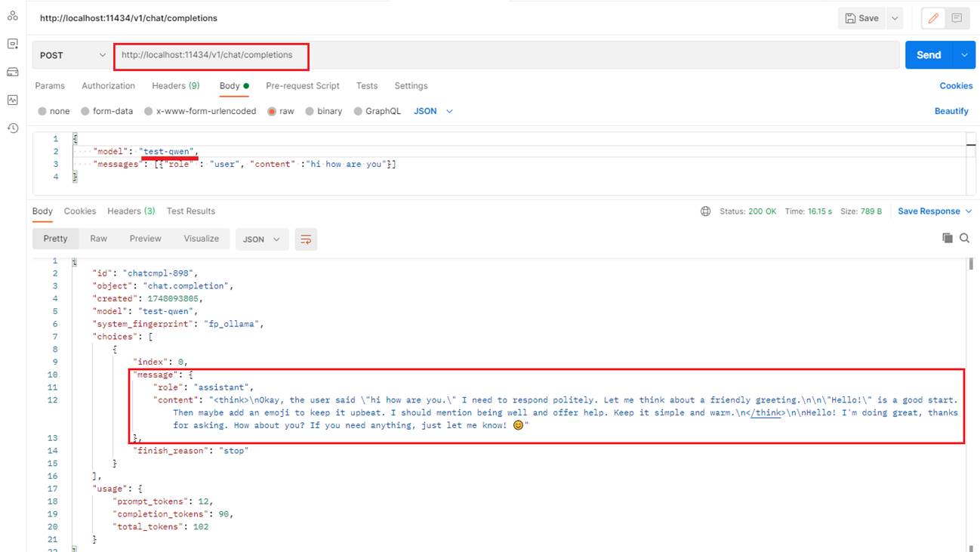The image size is (980, 552).
Task: Open the POST method dropdown
Action: coord(72,55)
